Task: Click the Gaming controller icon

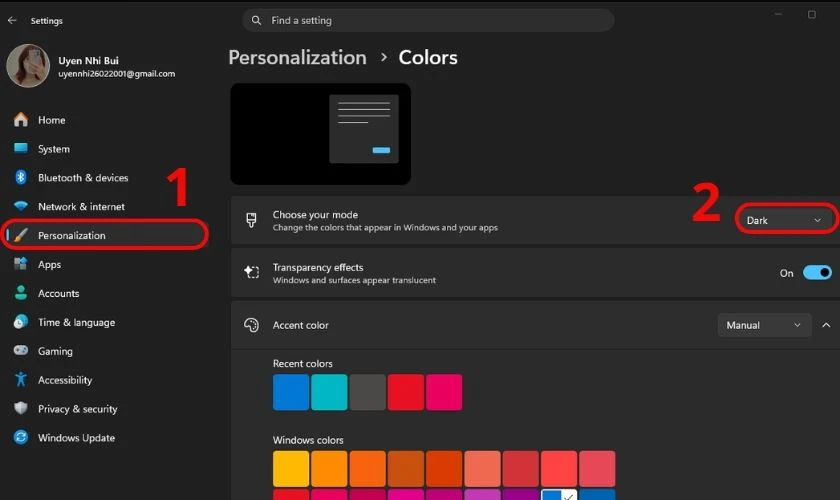Action: click(x=21, y=350)
